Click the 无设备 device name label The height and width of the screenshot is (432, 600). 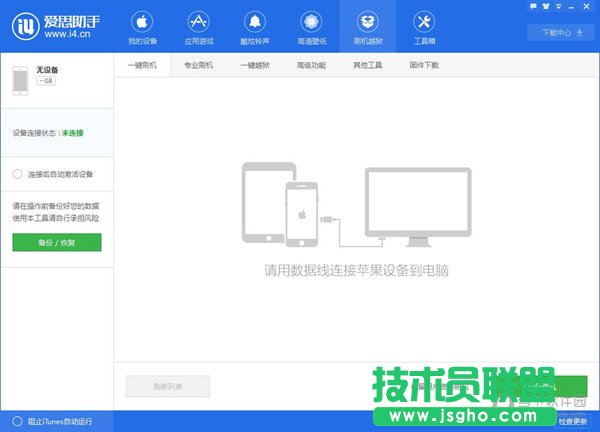point(47,70)
